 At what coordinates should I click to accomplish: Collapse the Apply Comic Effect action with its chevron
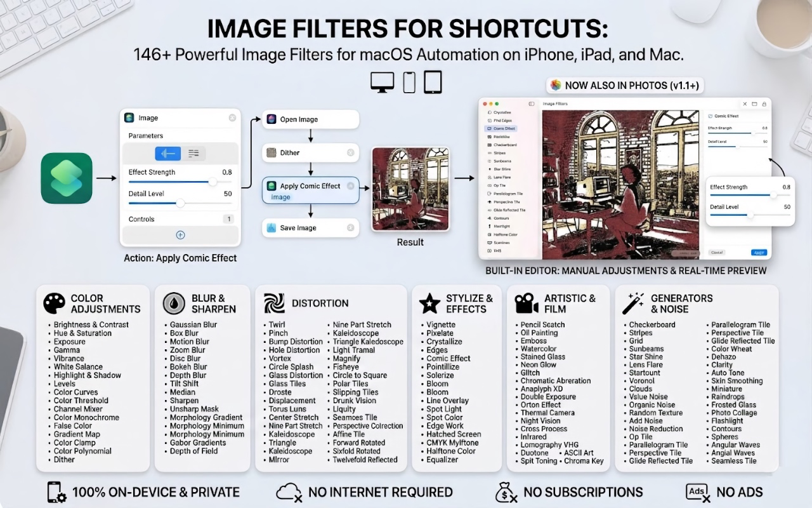[x=350, y=186]
